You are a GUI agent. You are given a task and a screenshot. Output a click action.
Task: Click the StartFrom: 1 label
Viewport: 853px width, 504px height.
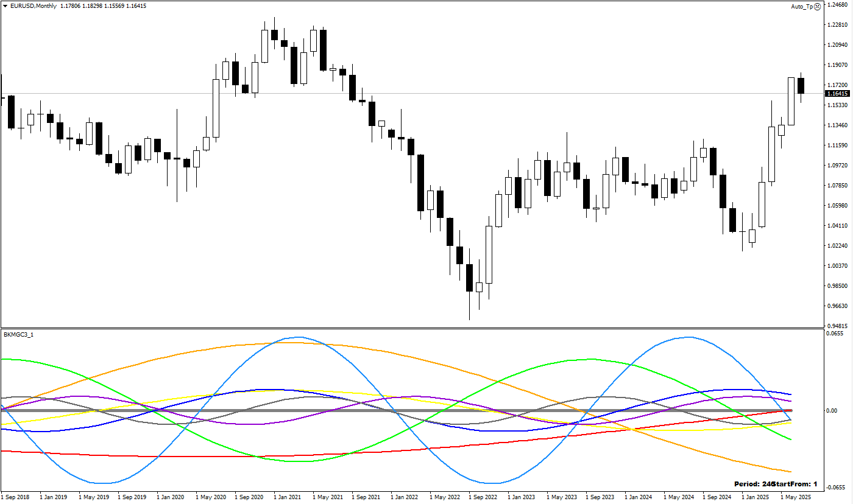(796, 484)
